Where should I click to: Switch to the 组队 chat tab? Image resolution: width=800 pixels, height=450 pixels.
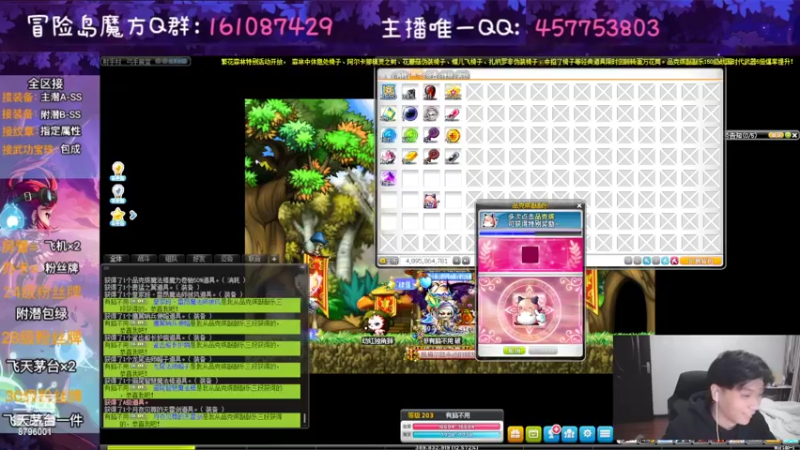click(171, 259)
